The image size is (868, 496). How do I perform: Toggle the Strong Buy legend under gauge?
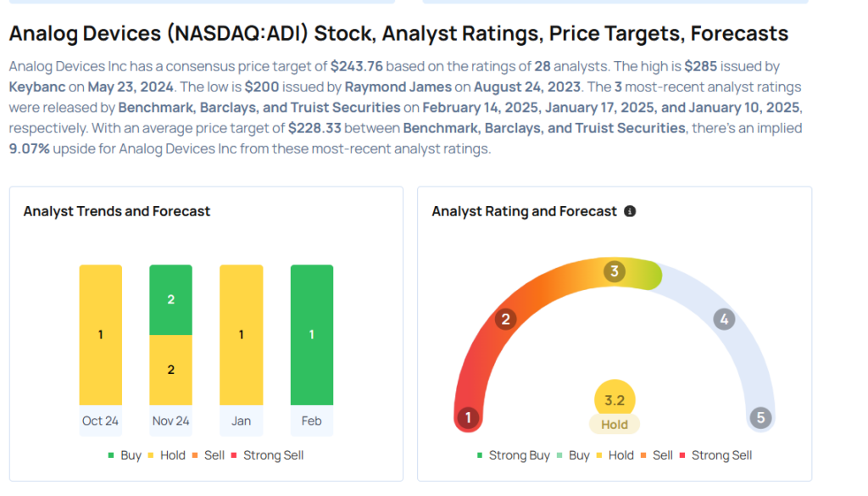(x=513, y=455)
